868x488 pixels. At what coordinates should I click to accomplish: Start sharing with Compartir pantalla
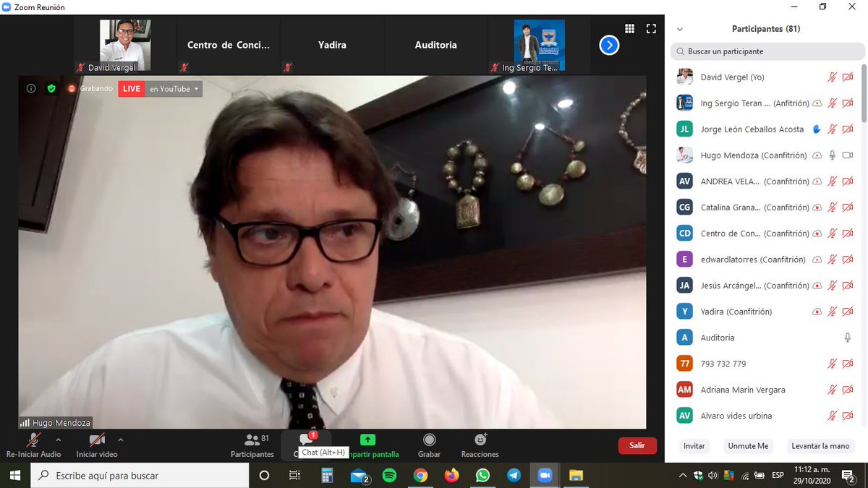[368, 445]
